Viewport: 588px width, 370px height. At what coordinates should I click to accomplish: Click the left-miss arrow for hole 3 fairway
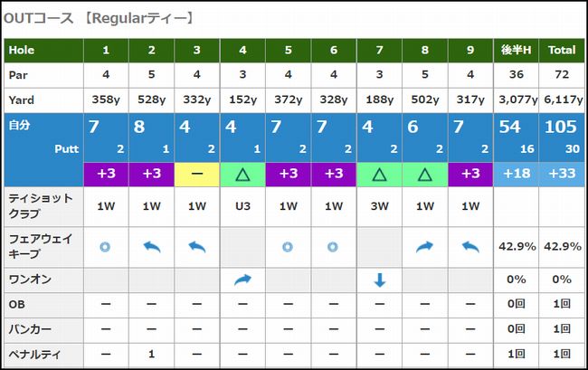tap(197, 246)
